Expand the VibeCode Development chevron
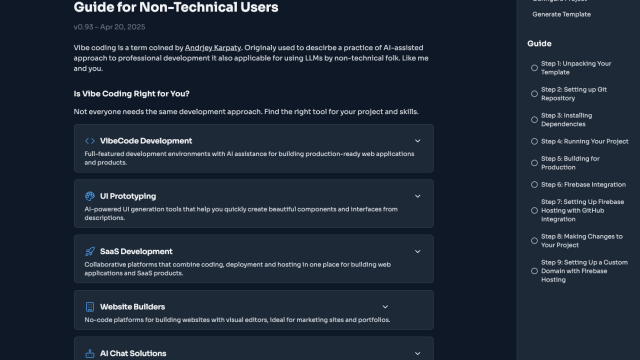Screen dimensions: 640x360 [418, 141]
